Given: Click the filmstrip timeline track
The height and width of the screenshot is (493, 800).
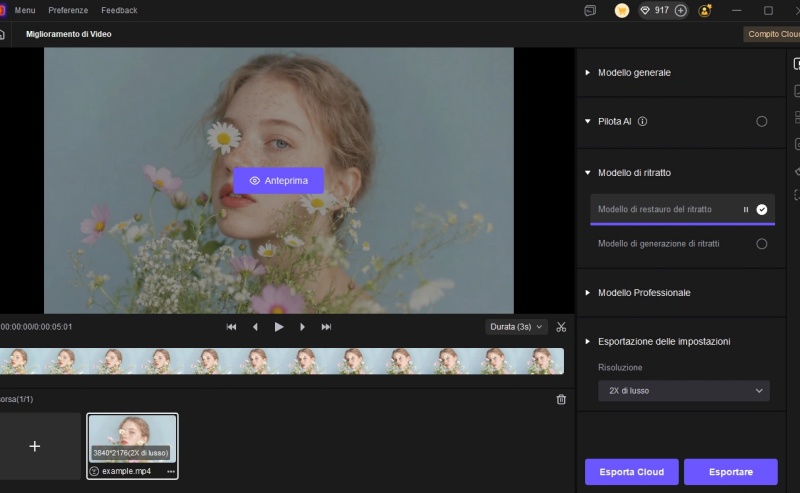Looking at the screenshot, I should 282,361.
